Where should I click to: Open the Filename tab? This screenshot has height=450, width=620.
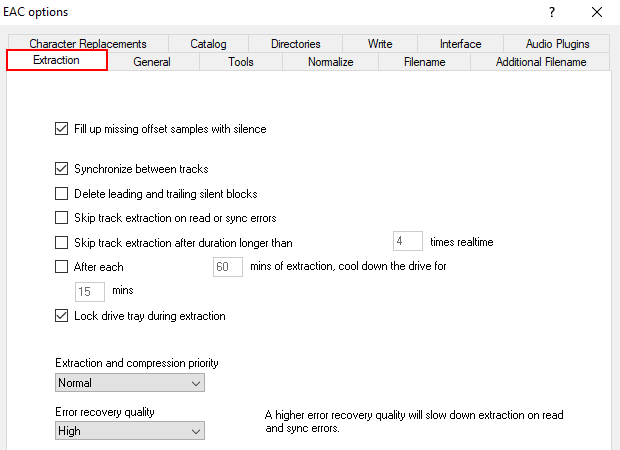point(424,62)
